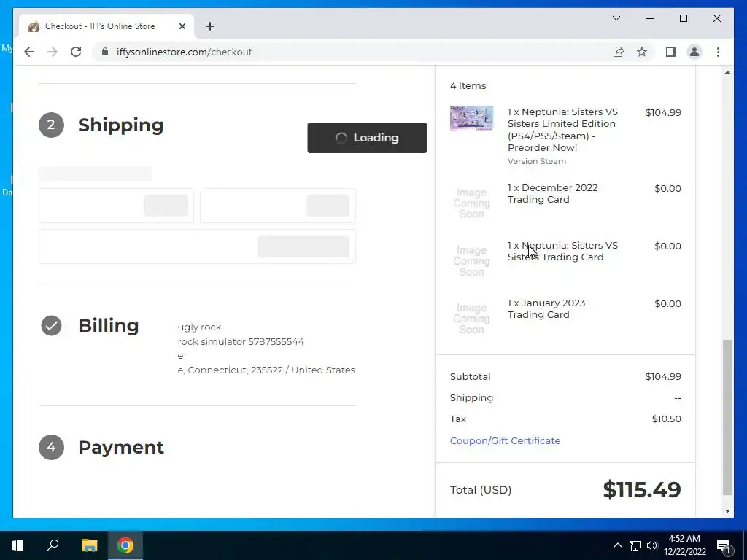The width and height of the screenshot is (747, 560).
Task: Click 'rock simulator 5787555544' billing line
Action: [241, 341]
